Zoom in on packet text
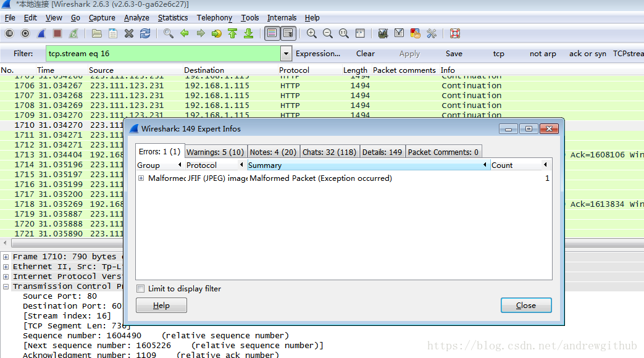This screenshot has height=358, width=644. tap(311, 33)
